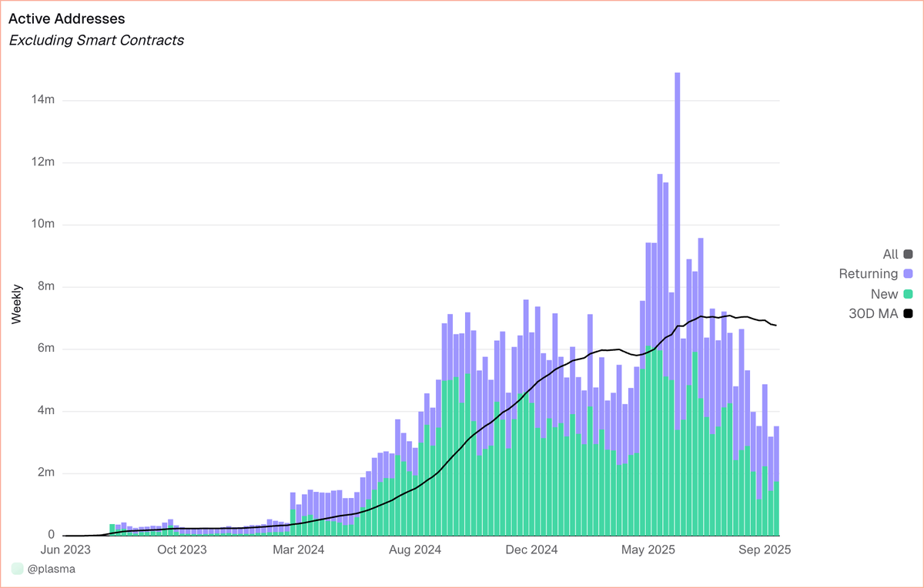This screenshot has width=924, height=588.
Task: Click the black 30D MA legend marker
Action: click(908, 314)
